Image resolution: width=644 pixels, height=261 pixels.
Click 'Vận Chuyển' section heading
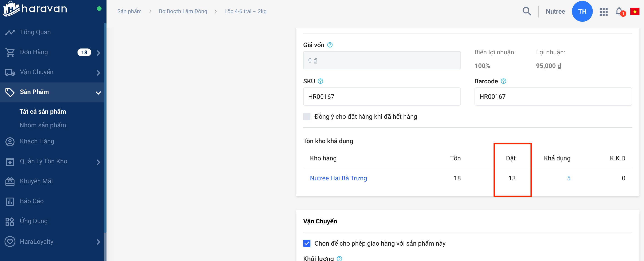pyautogui.click(x=320, y=221)
